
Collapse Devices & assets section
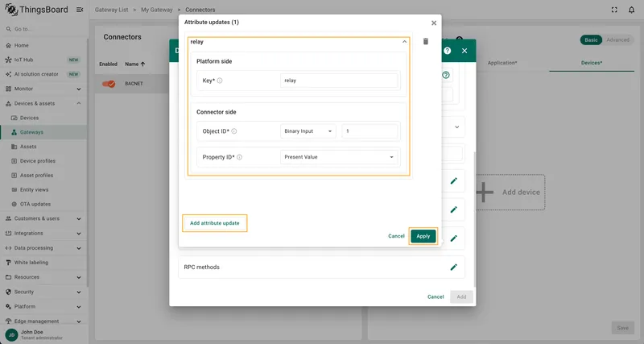[43, 104]
